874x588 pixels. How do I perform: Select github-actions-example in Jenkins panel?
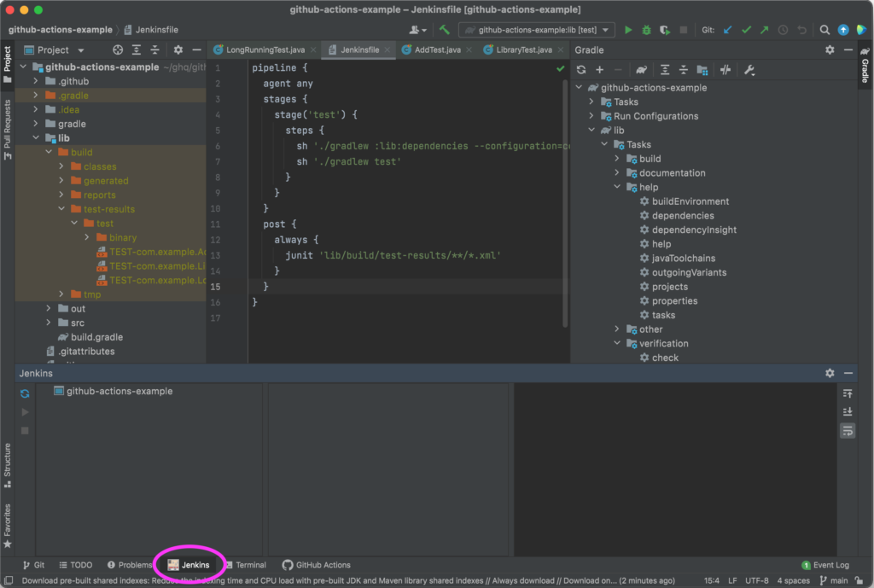pyautogui.click(x=114, y=391)
